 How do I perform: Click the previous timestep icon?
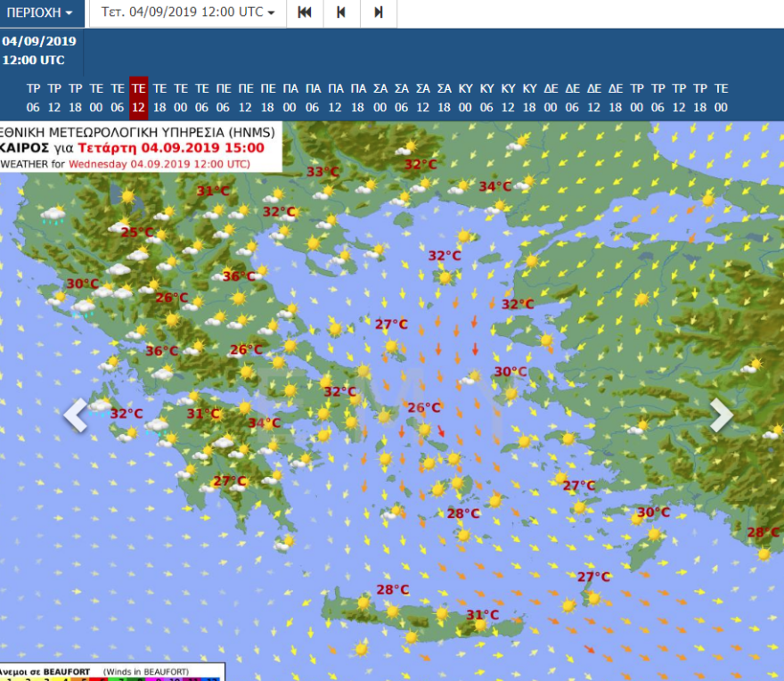[x=341, y=13]
